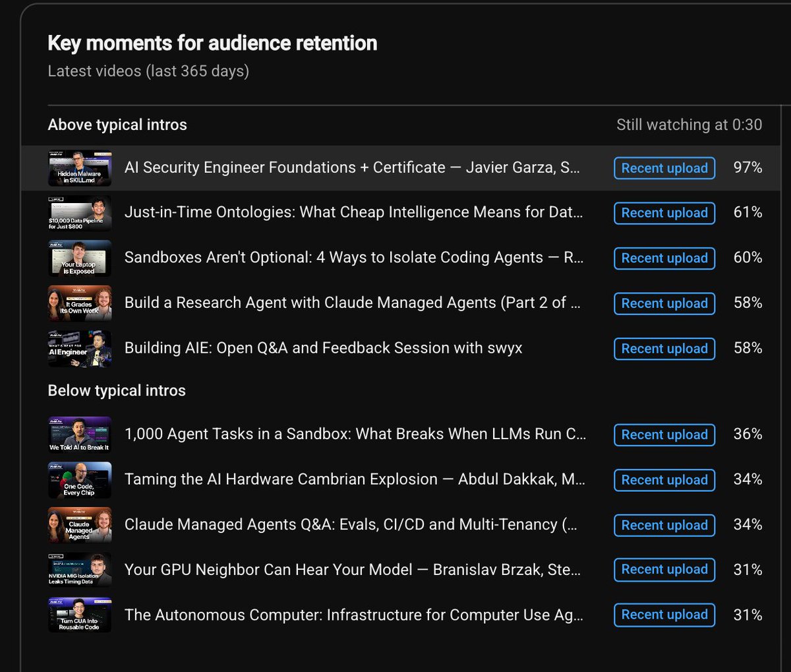Click Recent upload badge for 1,000 Agent Tasks
The width and height of the screenshot is (791, 672).
coord(664,435)
